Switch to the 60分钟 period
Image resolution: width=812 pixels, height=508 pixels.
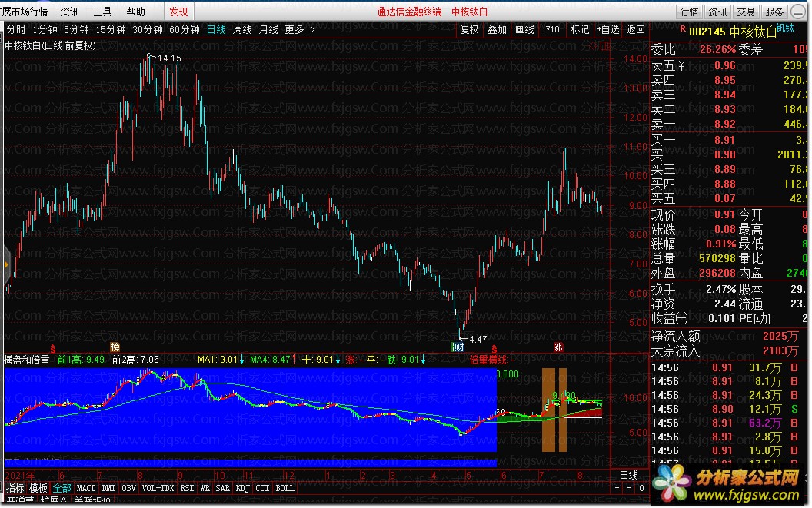click(x=185, y=29)
